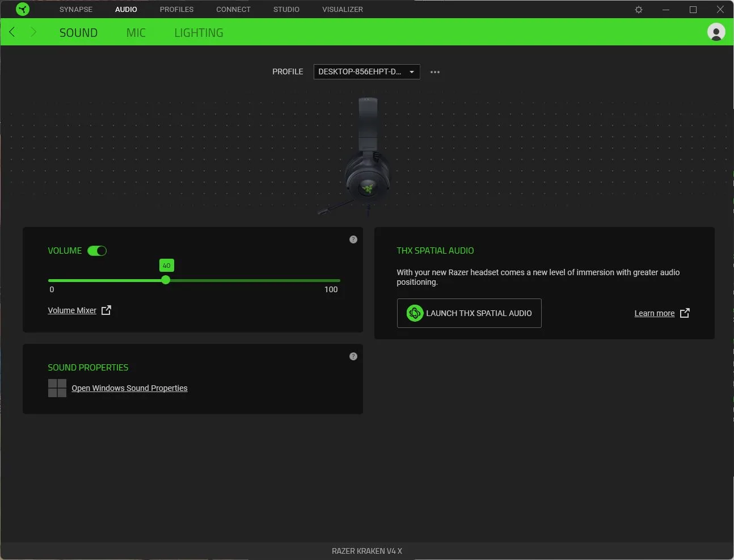Open the user account avatar
This screenshot has height=560, width=734.
point(716,32)
